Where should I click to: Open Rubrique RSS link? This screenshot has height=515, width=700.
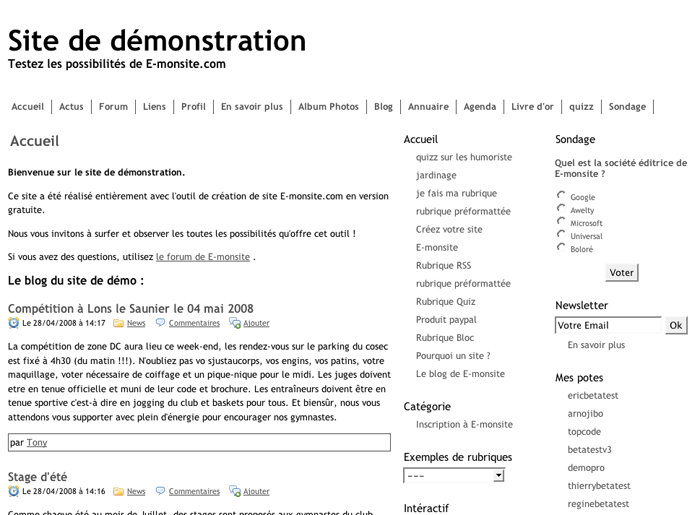click(443, 266)
